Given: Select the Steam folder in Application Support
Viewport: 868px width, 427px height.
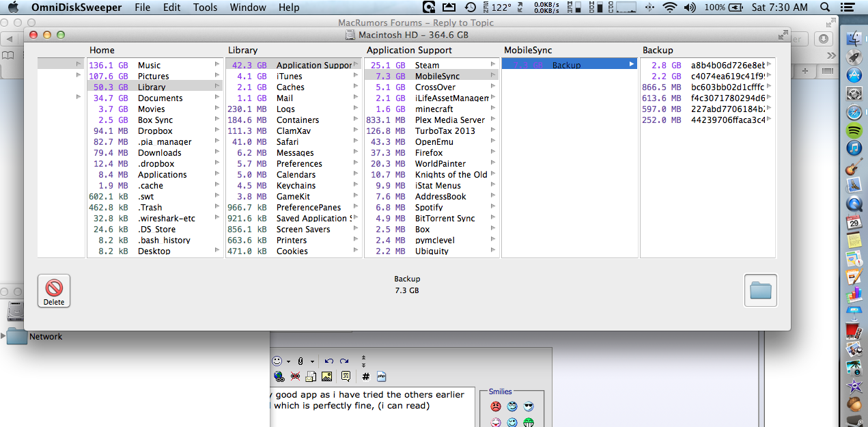Looking at the screenshot, I should [x=432, y=65].
